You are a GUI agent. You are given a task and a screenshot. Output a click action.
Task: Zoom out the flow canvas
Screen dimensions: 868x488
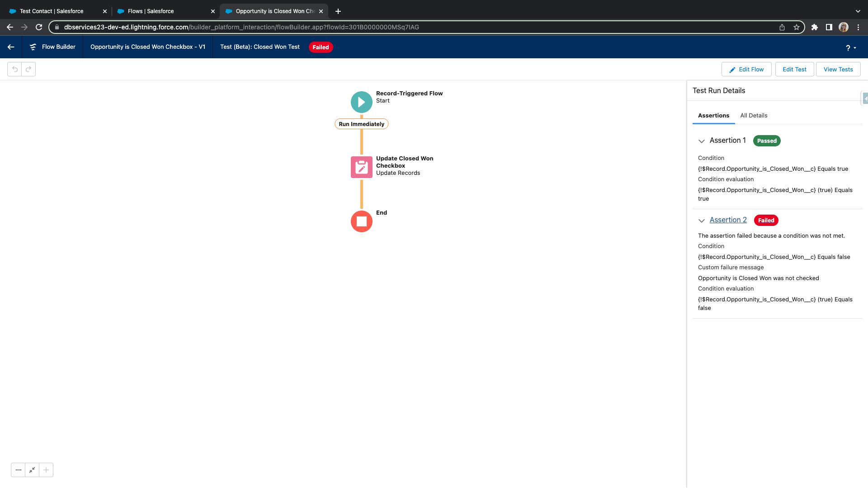(x=18, y=470)
